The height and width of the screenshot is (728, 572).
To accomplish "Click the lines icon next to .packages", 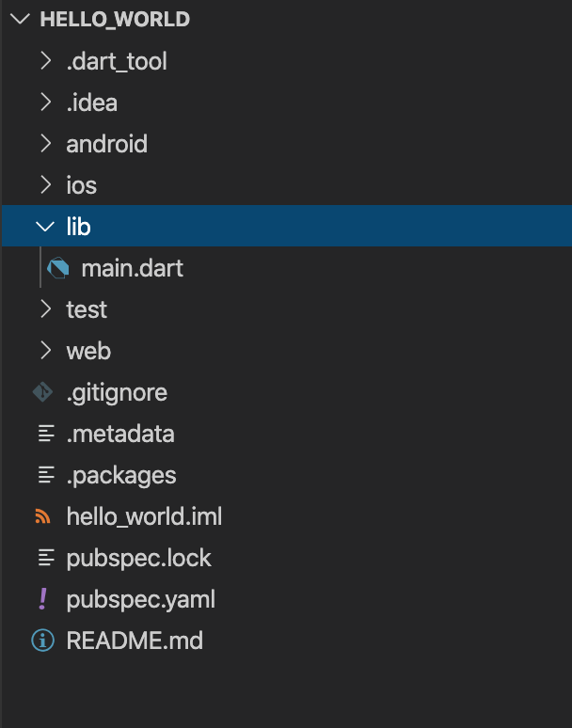I will (x=43, y=475).
